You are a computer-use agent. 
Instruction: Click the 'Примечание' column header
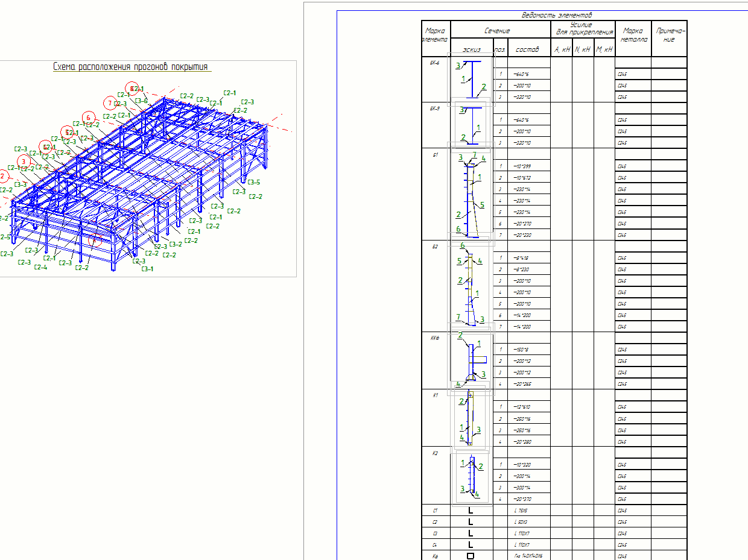coord(669,35)
